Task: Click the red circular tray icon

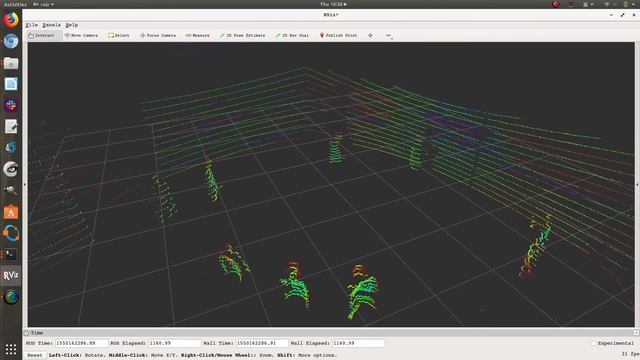Action: pyautogui.click(x=556, y=4)
